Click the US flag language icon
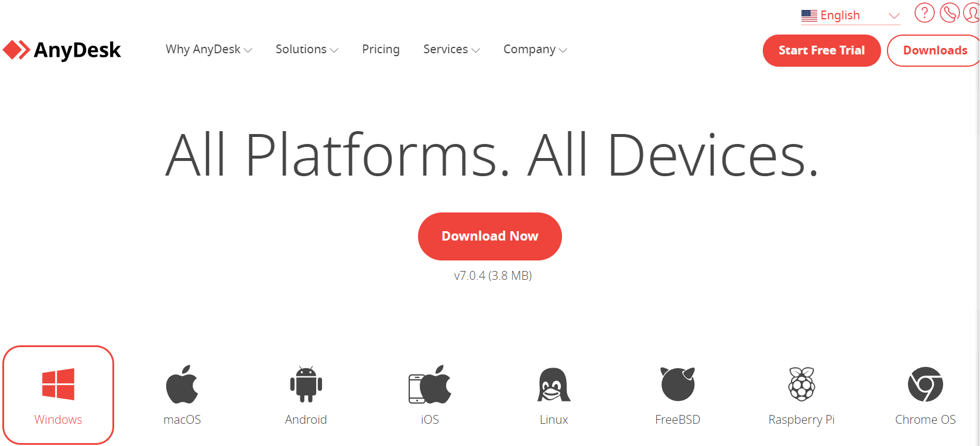980x446 pixels. (x=809, y=16)
